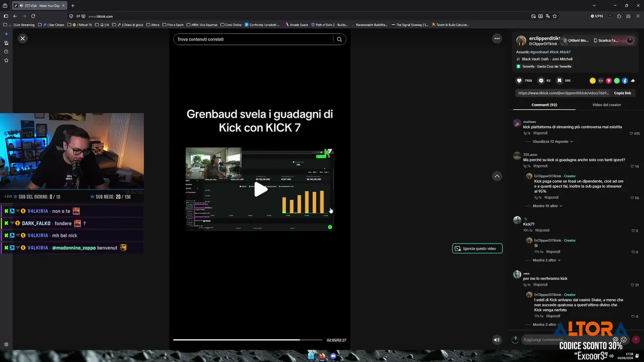Share the video on WhatsApp

(x=617, y=80)
